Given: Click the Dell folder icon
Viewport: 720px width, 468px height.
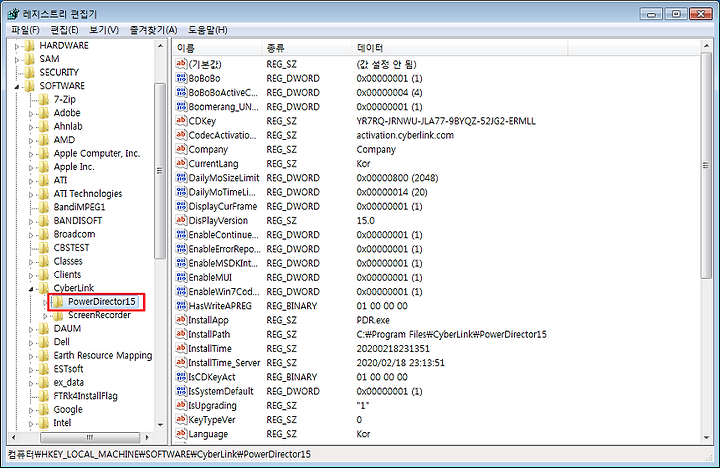Looking at the screenshot, I should (x=44, y=342).
